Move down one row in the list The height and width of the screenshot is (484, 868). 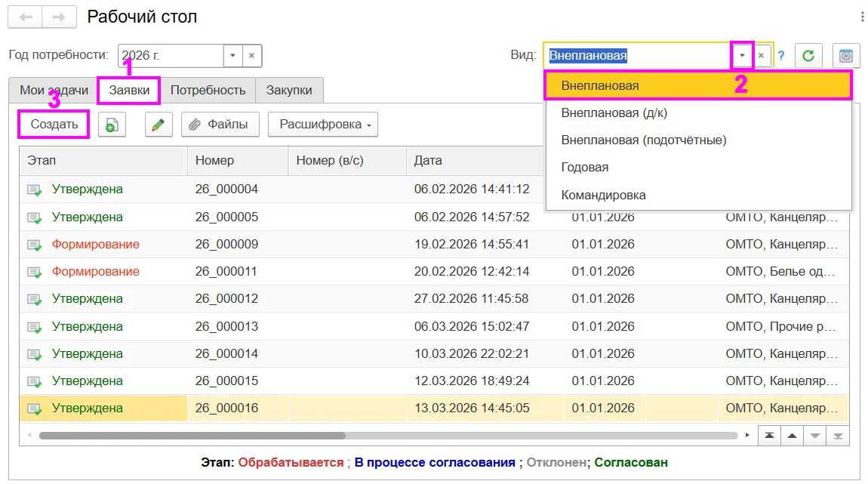coord(815,436)
